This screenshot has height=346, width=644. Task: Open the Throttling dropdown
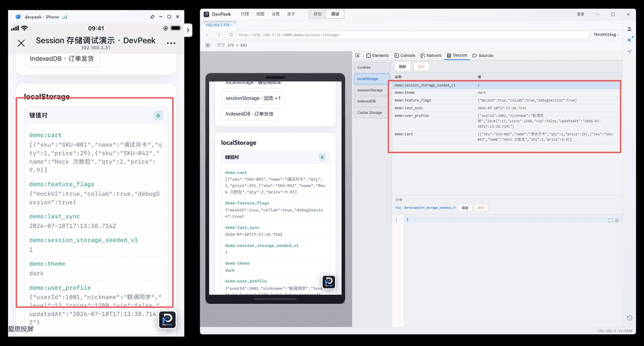click(x=606, y=35)
